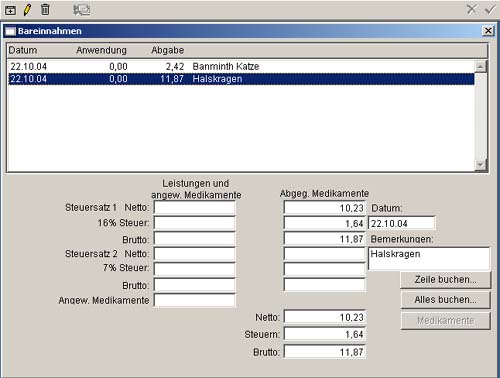
Task: Click the cancel X icon in toolbar
Action: (472, 9)
